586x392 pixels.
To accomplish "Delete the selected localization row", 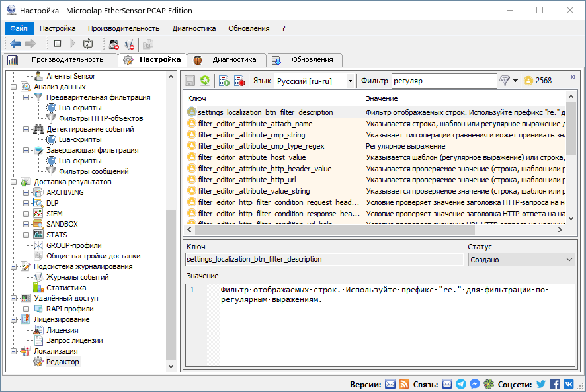I will (x=239, y=80).
